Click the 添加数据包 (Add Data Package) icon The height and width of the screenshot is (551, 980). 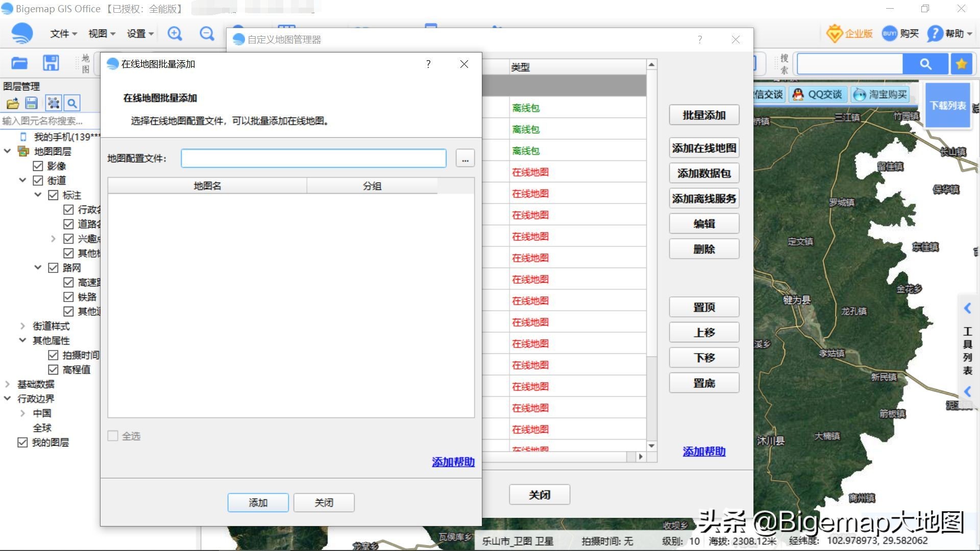tap(703, 173)
